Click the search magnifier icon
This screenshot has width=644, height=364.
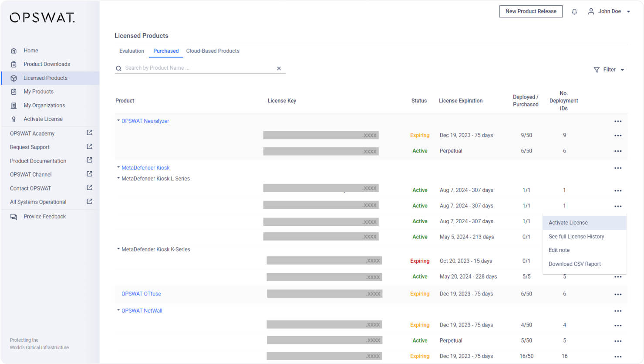(118, 68)
